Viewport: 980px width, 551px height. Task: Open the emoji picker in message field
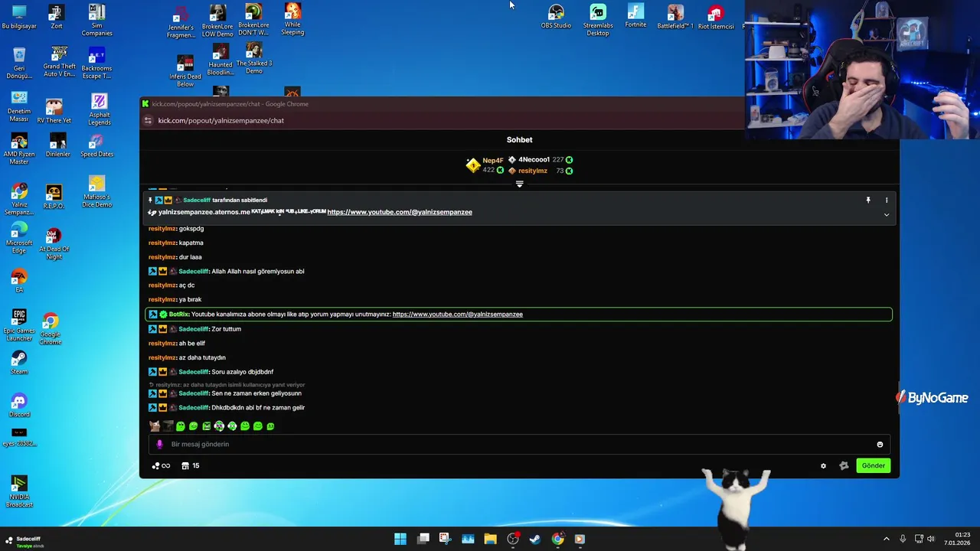880,445
